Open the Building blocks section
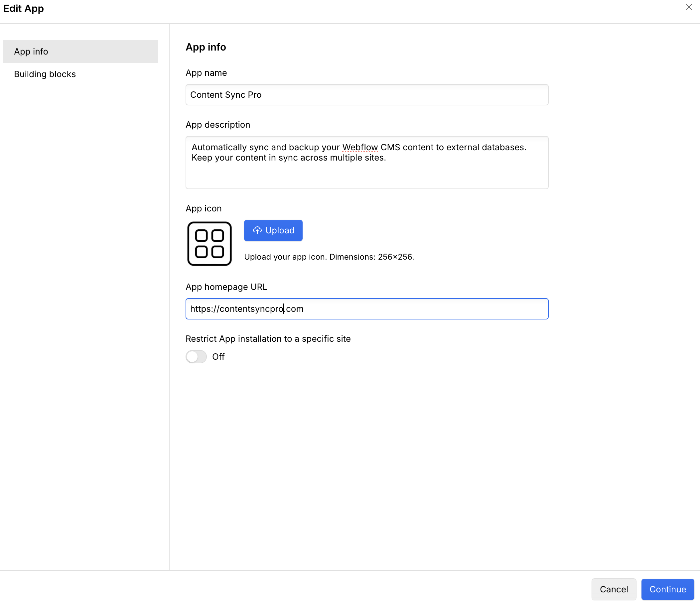The image size is (700, 606). point(45,74)
